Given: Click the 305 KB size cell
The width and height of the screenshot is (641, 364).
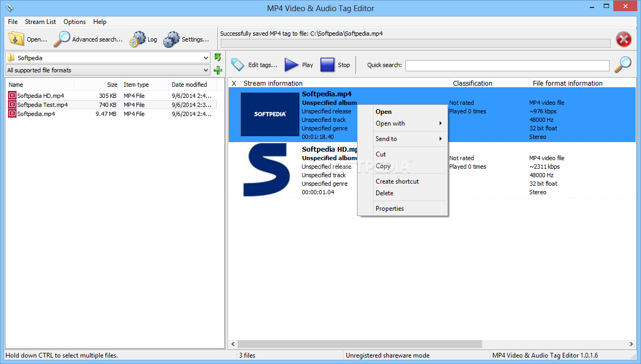Looking at the screenshot, I should [108, 96].
